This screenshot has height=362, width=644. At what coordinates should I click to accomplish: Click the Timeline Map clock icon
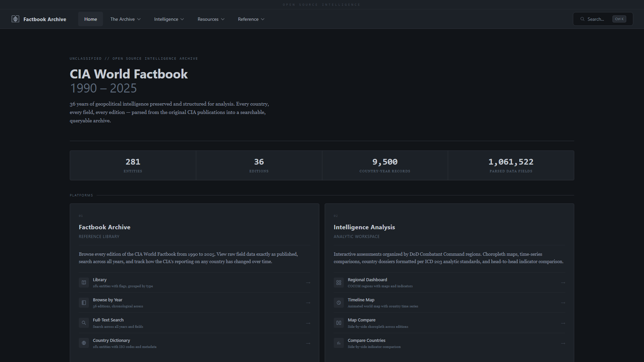pyautogui.click(x=339, y=303)
